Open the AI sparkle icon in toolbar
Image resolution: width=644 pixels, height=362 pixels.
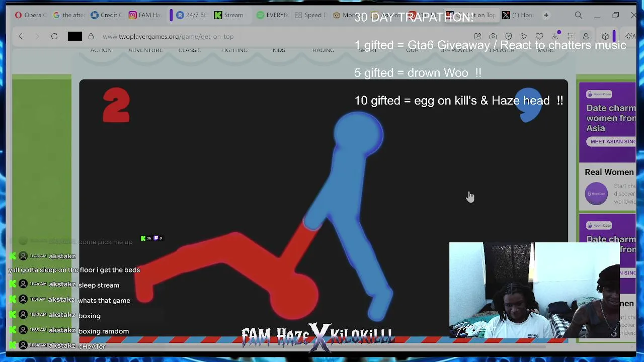point(629,36)
